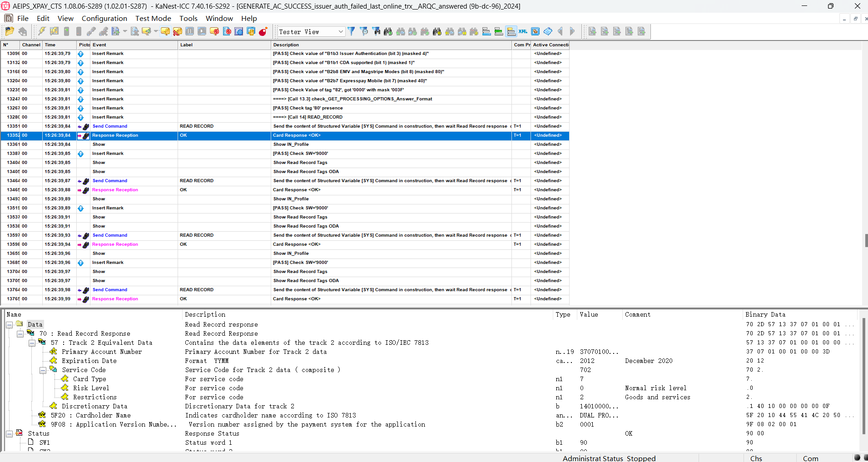Open the Test Mode menu
The image size is (868, 462).
pyautogui.click(x=153, y=18)
